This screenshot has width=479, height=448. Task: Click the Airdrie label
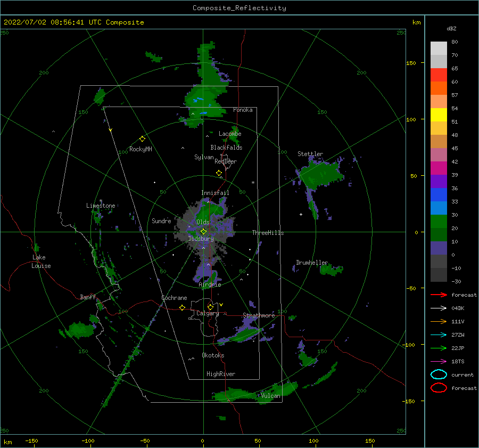pyautogui.click(x=210, y=284)
